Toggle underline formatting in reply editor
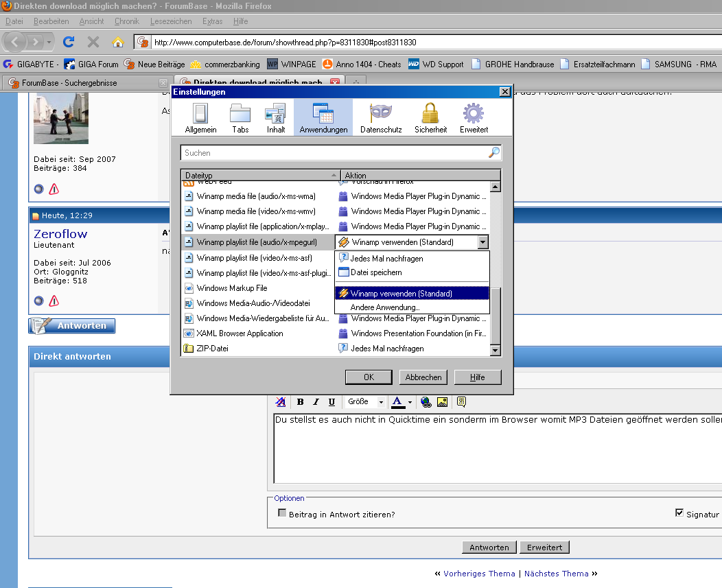722x588 pixels. pyautogui.click(x=331, y=401)
